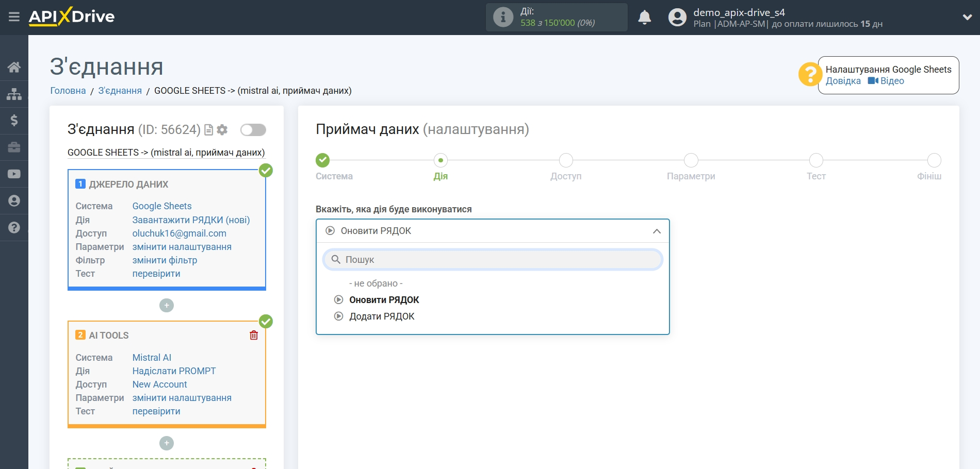
Task: Collapse the 'Оновити РЯДОК' dropdown
Action: 657,231
